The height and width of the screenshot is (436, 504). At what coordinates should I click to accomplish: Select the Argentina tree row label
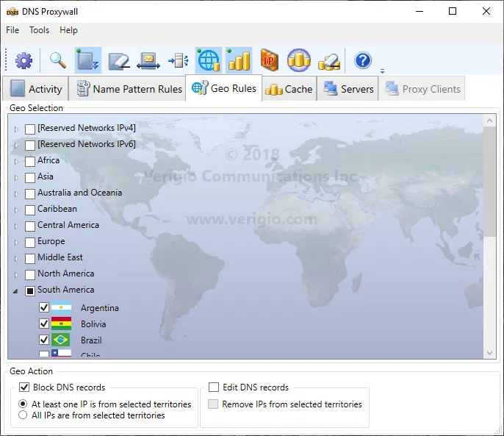100,308
